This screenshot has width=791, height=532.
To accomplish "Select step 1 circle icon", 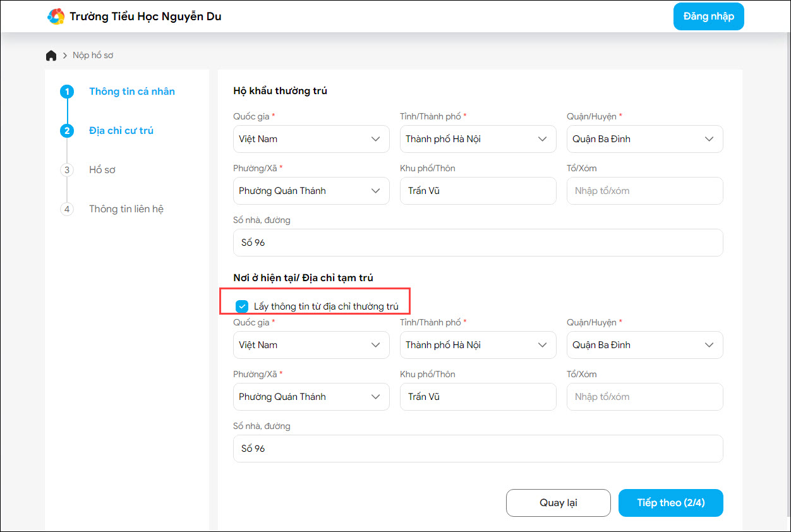I will [67, 92].
